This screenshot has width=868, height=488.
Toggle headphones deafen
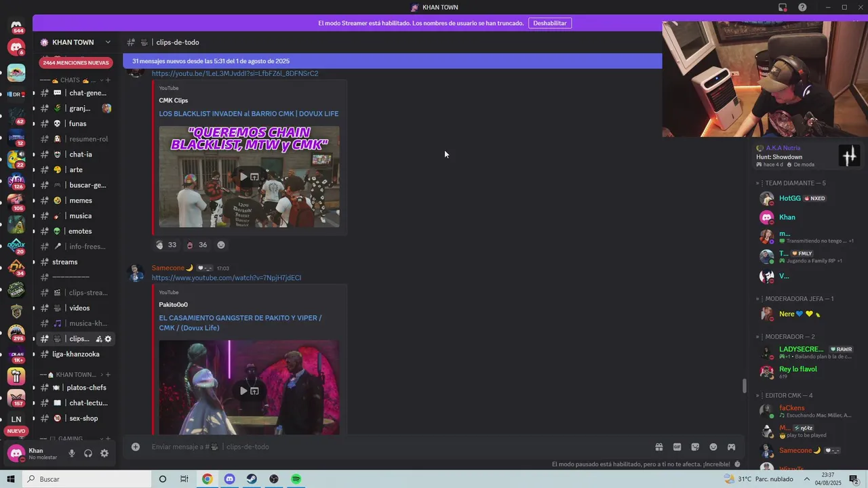[x=88, y=453]
